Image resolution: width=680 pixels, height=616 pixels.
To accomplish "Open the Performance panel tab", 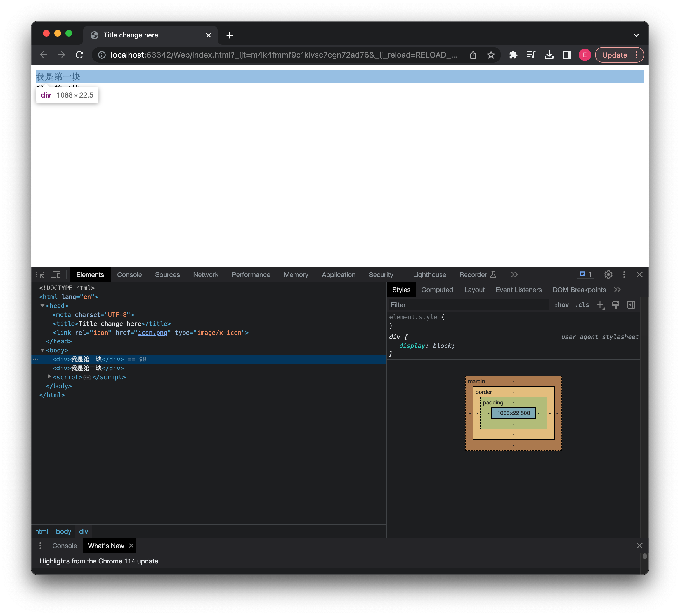I will (251, 274).
